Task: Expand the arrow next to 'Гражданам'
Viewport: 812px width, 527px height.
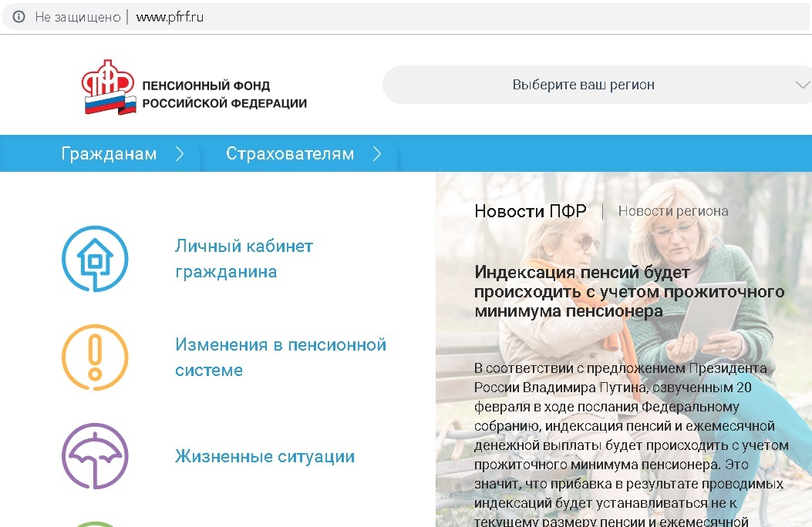Action: [x=180, y=154]
